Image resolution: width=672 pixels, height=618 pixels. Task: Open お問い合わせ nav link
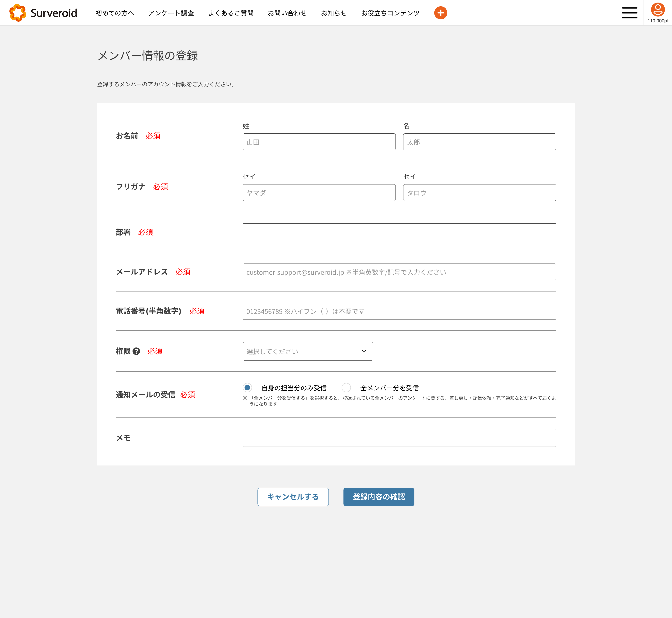tap(287, 13)
